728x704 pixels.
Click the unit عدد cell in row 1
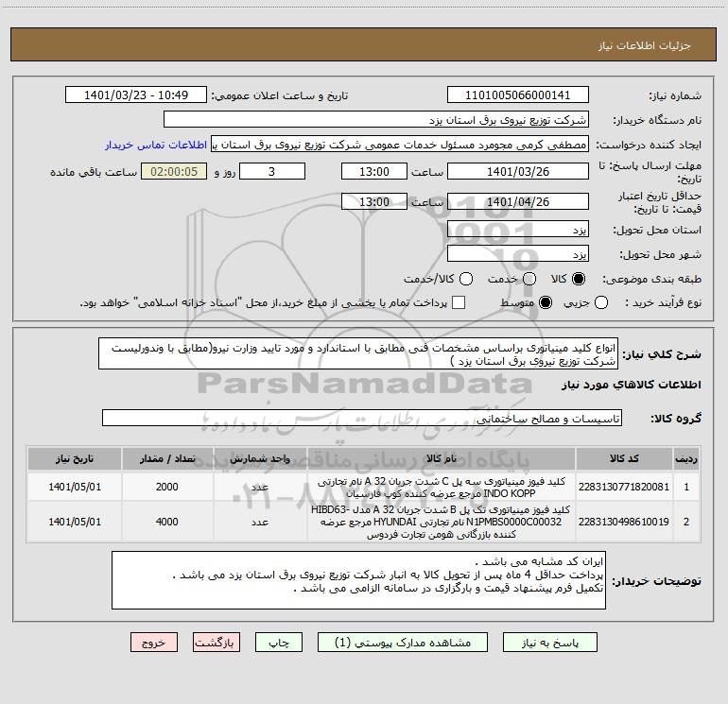260,487
